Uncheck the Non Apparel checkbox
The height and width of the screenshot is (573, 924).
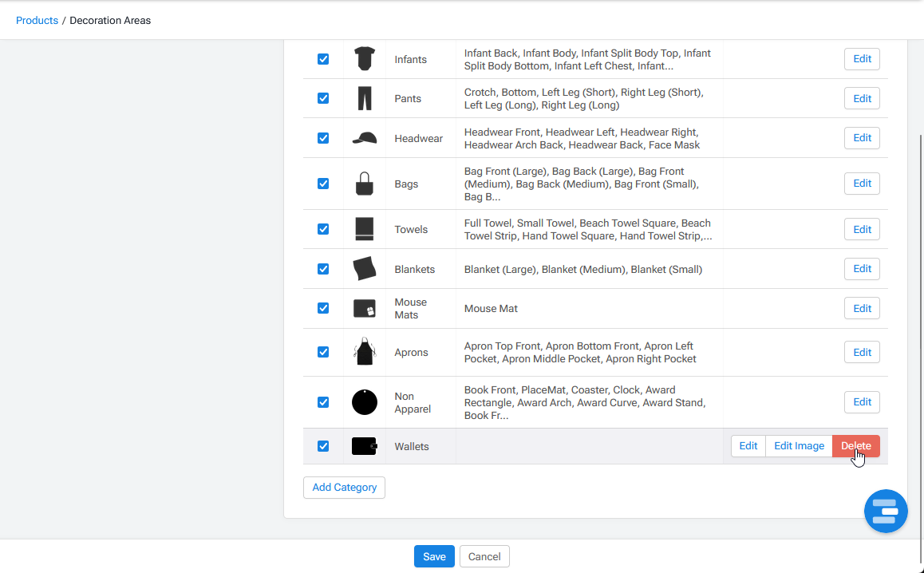(x=323, y=402)
